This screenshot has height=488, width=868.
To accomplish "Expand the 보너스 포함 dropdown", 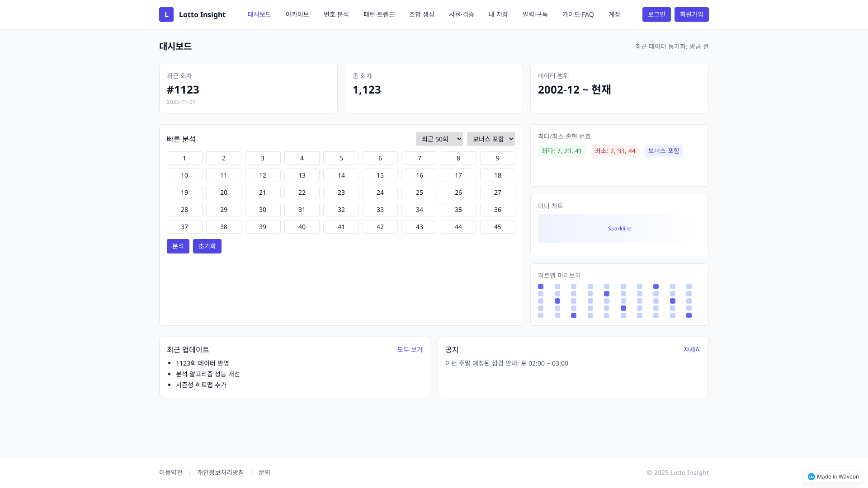I will pos(491,139).
